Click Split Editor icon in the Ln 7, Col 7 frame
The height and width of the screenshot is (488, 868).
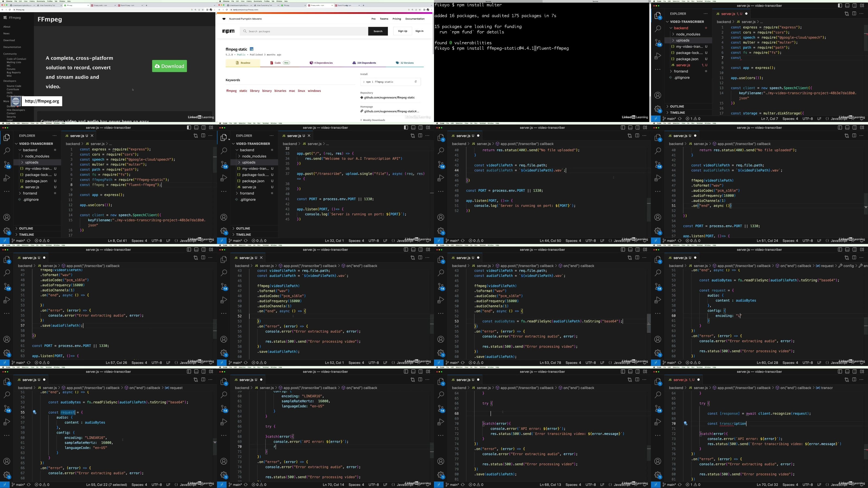coord(854,14)
